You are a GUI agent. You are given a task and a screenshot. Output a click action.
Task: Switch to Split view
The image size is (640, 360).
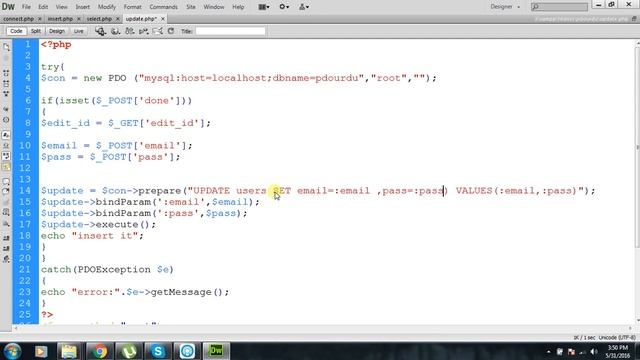[36, 31]
